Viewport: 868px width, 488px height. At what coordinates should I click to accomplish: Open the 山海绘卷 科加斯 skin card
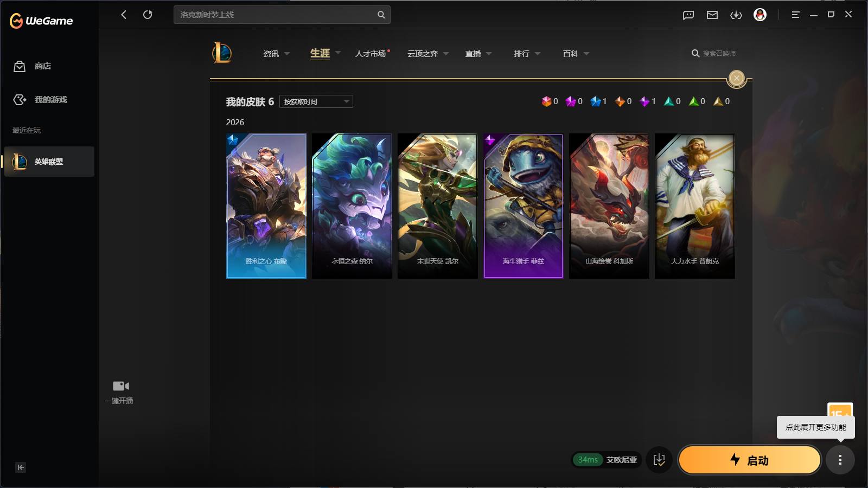[x=609, y=206]
